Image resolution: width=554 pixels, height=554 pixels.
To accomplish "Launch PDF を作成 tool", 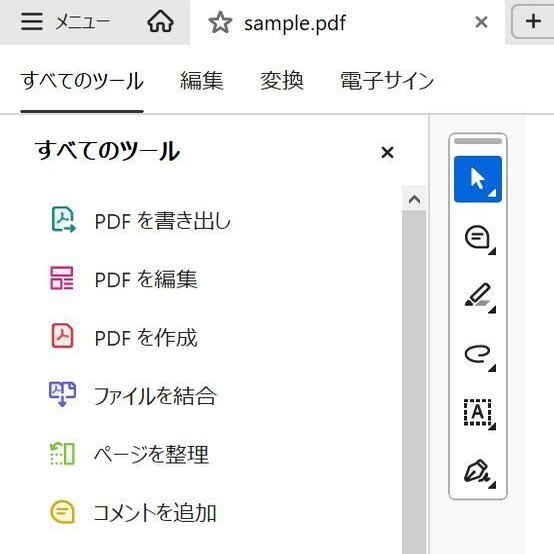I will pos(124,337).
